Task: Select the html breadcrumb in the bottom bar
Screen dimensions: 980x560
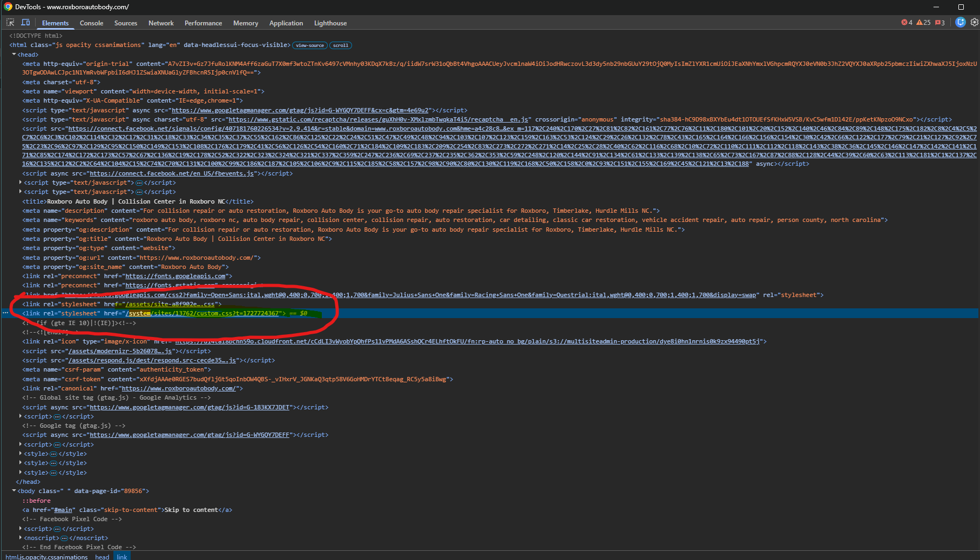Action: tap(46, 557)
